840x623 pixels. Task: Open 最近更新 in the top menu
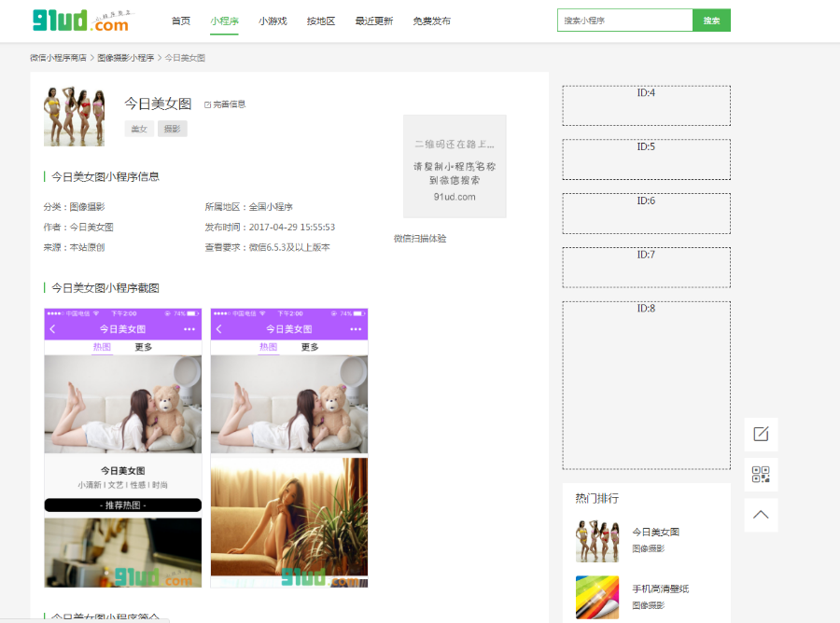373,21
